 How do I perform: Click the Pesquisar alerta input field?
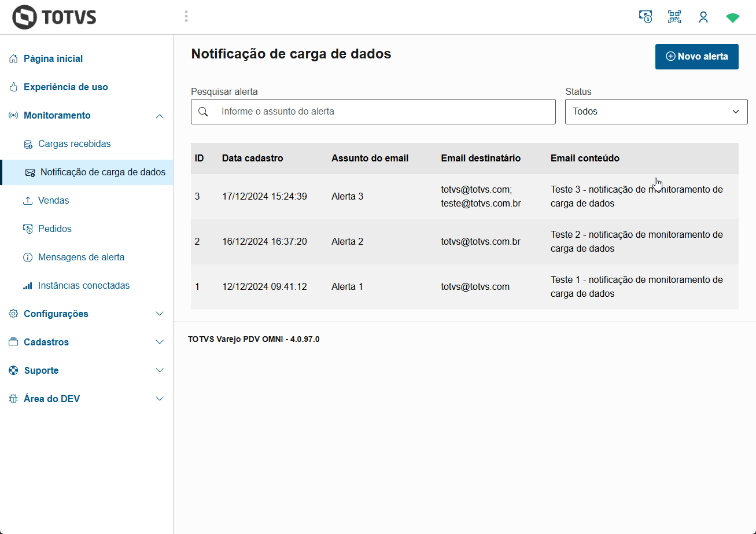click(373, 111)
